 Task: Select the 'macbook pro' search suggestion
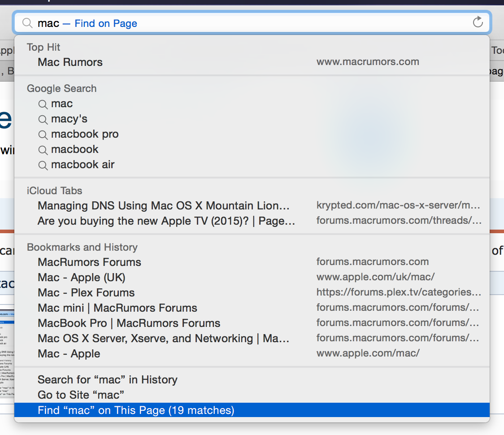252,134
